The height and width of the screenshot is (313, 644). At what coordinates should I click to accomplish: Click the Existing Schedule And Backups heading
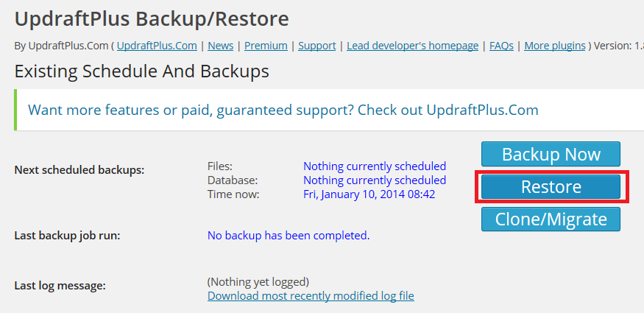pos(141,71)
